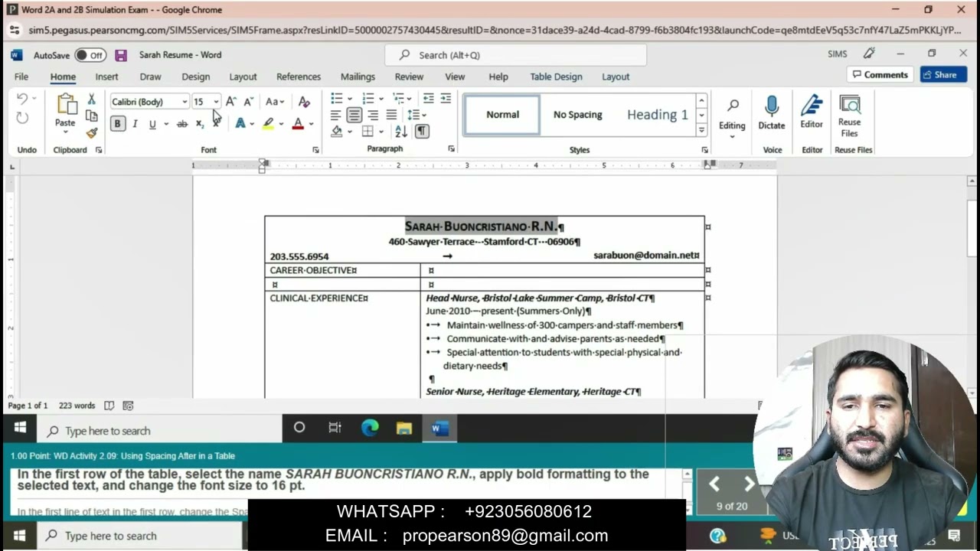Decrease font size with shrink button
Screen dimensions: 980x551
pyautogui.click(x=248, y=102)
